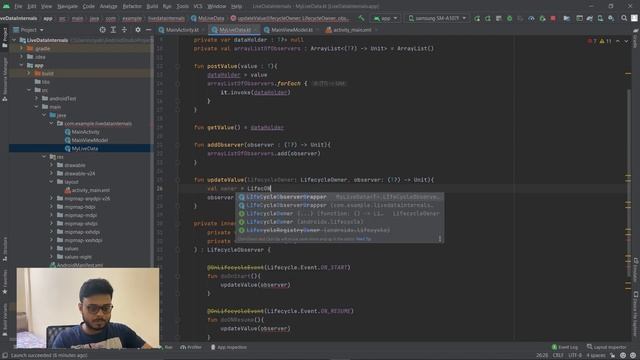Screen dimensions: 640x360
Task: Open the app run configuration dropdown
Action: pyautogui.click(x=386, y=18)
